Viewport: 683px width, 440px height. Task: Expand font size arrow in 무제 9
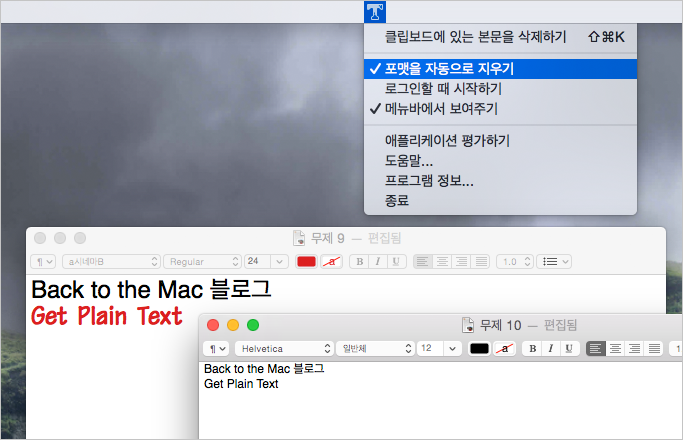[280, 261]
